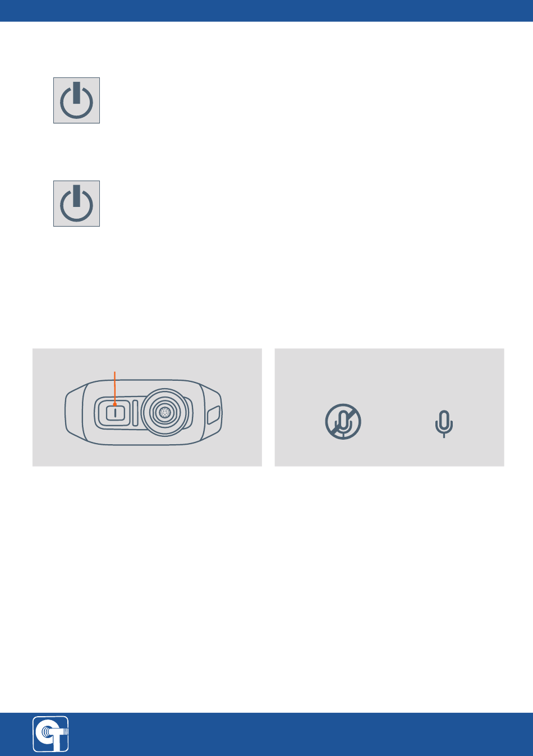
Task: Click the top tip of the orange pointer line
Action: [114, 371]
